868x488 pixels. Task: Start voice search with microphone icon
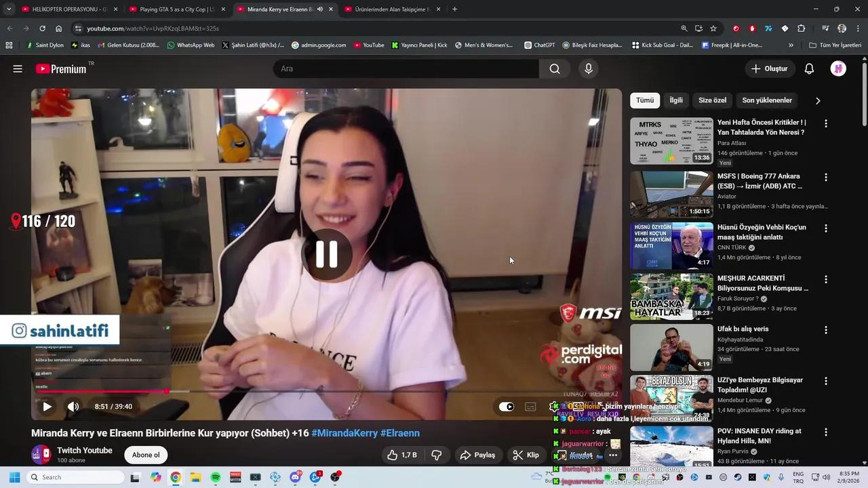[589, 68]
